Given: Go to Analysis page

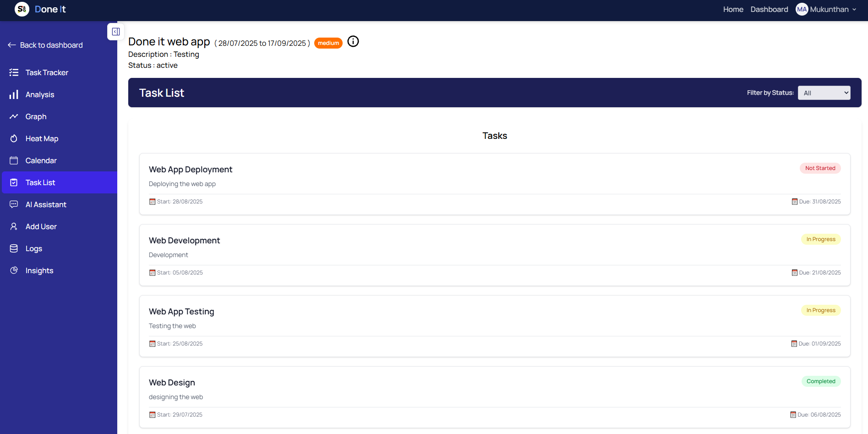Looking at the screenshot, I should click(60, 94).
